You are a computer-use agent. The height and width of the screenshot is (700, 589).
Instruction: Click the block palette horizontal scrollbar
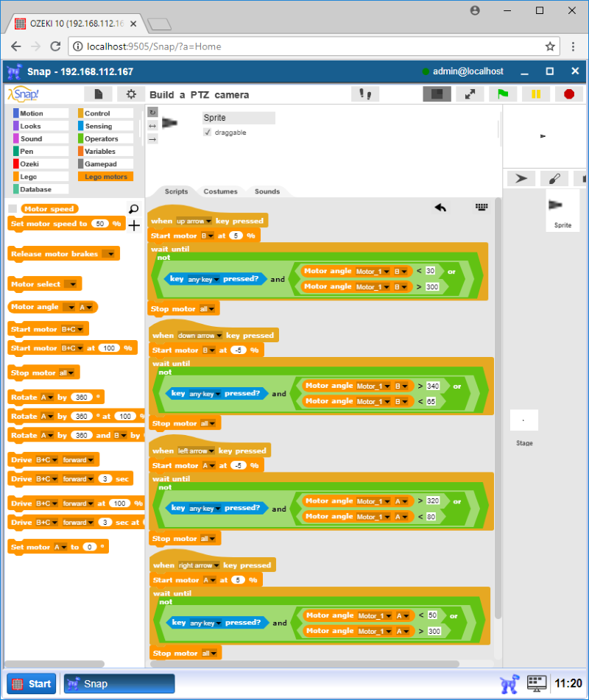pyautogui.click(x=54, y=664)
